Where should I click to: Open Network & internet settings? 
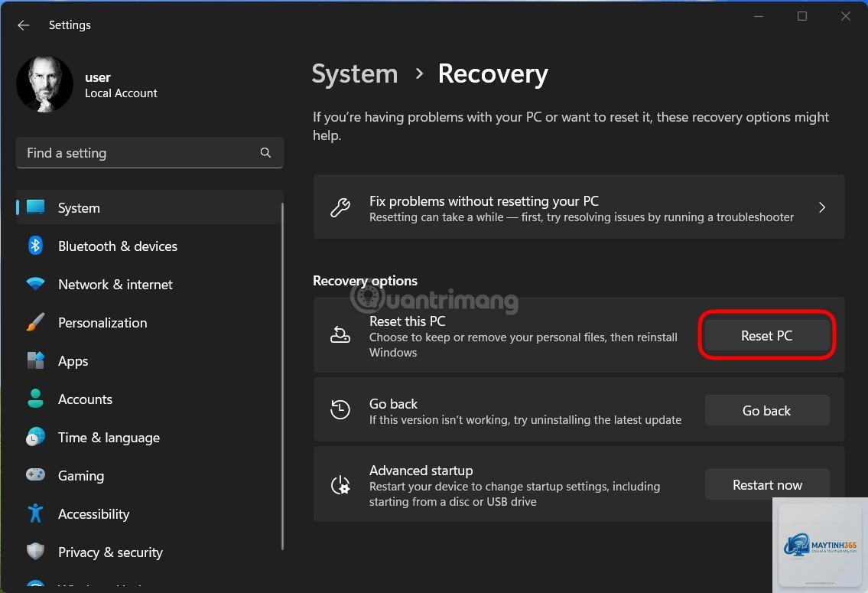click(149, 284)
